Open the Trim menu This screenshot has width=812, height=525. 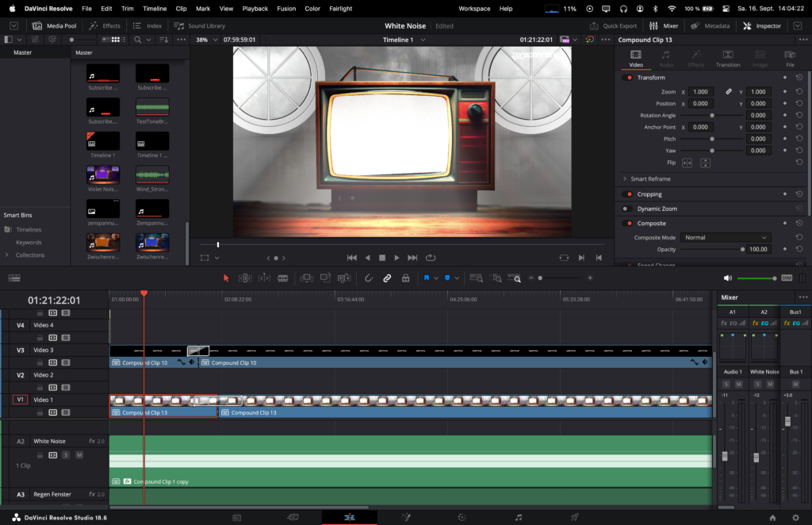pyautogui.click(x=128, y=9)
